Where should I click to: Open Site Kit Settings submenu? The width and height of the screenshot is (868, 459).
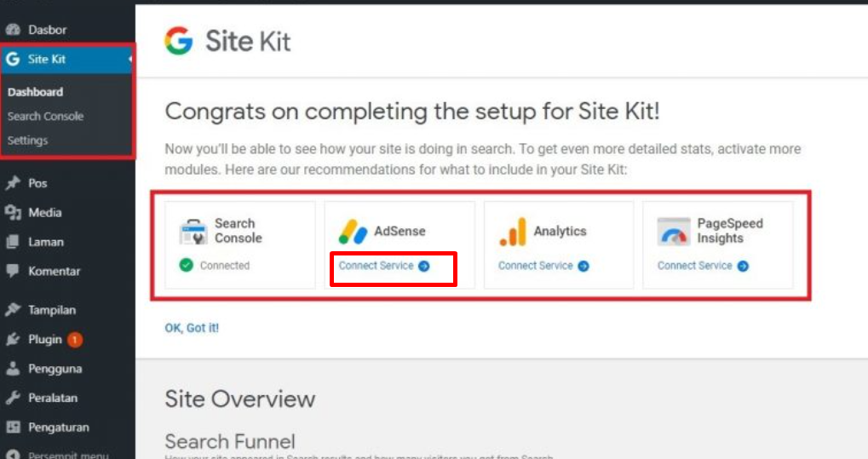click(27, 141)
